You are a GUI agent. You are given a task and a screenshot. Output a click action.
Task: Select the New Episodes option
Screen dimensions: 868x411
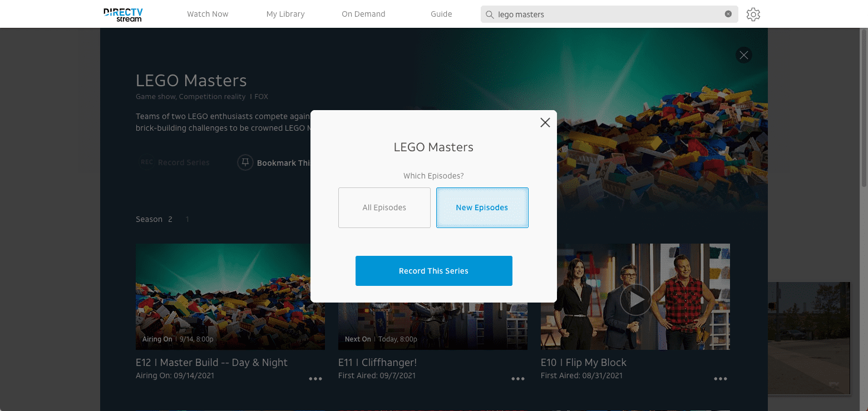tap(482, 207)
